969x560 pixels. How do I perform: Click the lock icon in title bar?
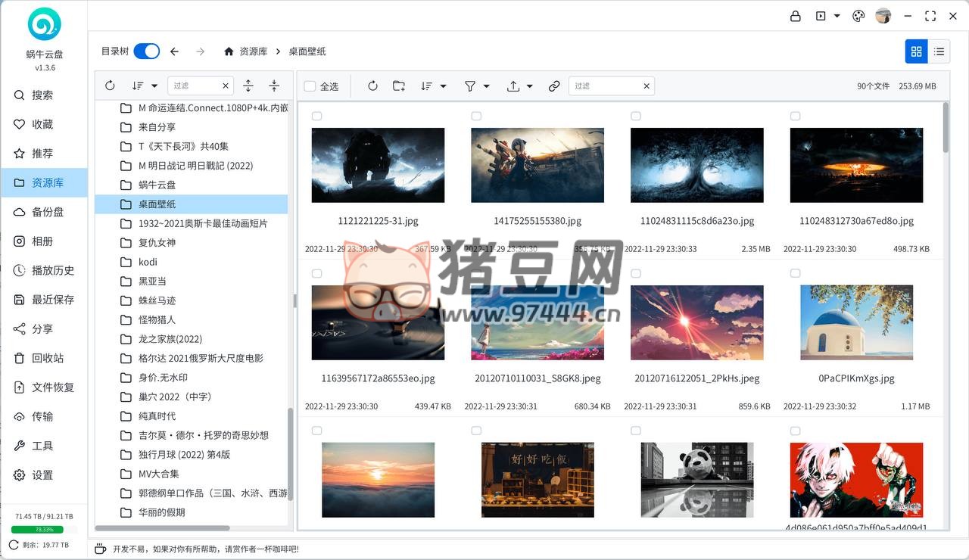point(795,16)
